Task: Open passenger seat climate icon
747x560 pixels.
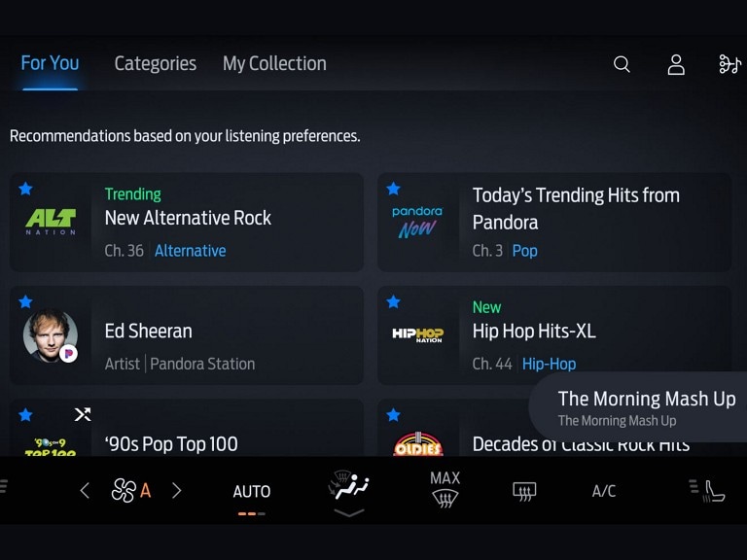Action: tap(707, 491)
